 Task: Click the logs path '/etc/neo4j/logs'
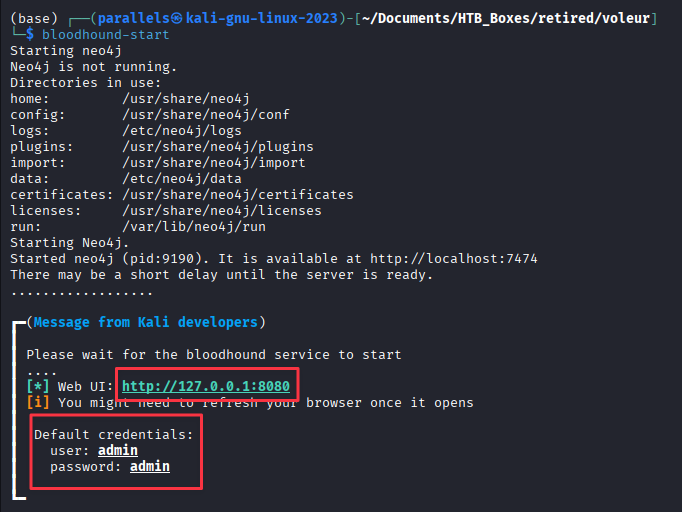pos(182,131)
